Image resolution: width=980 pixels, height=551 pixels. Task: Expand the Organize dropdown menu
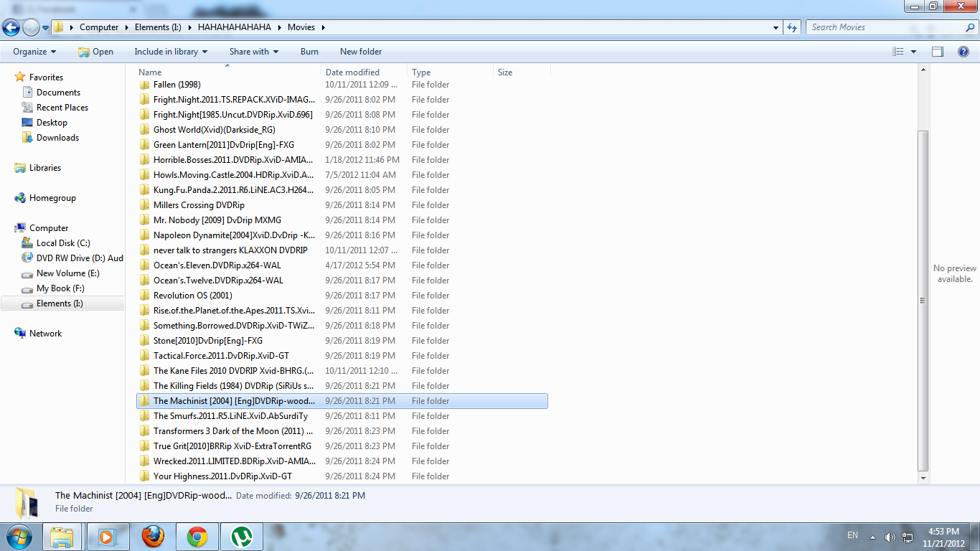34,52
